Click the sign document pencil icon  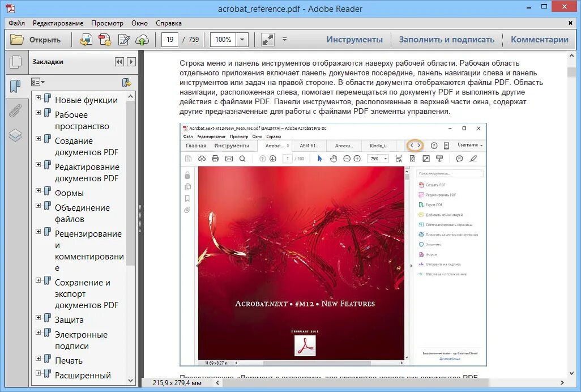[124, 40]
